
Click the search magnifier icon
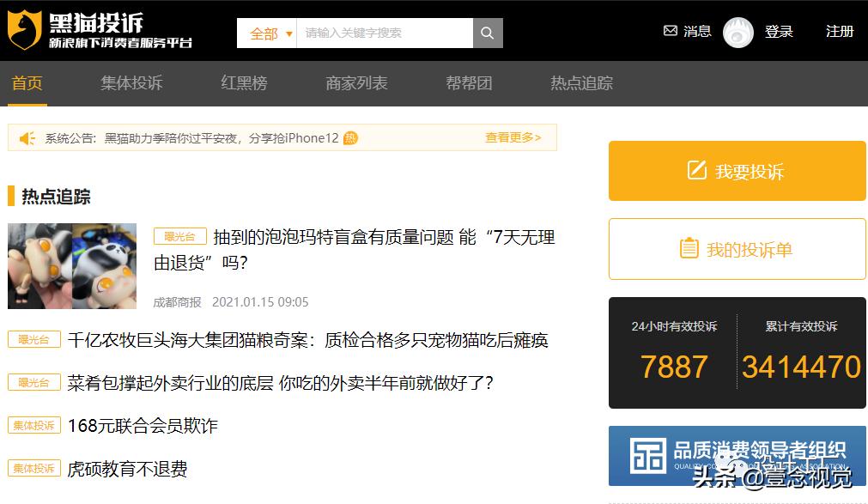pos(486,32)
